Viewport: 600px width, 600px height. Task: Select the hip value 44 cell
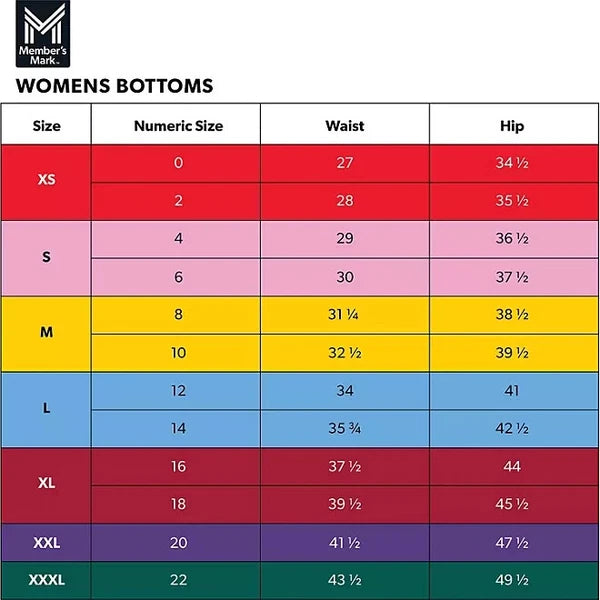(x=512, y=466)
